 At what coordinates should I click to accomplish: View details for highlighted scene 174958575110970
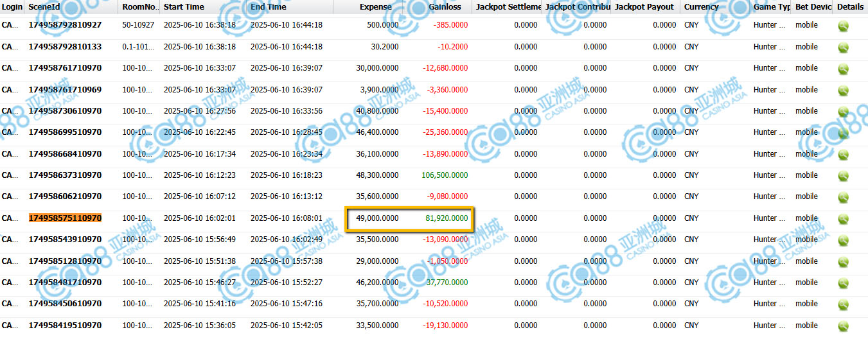[843, 218]
